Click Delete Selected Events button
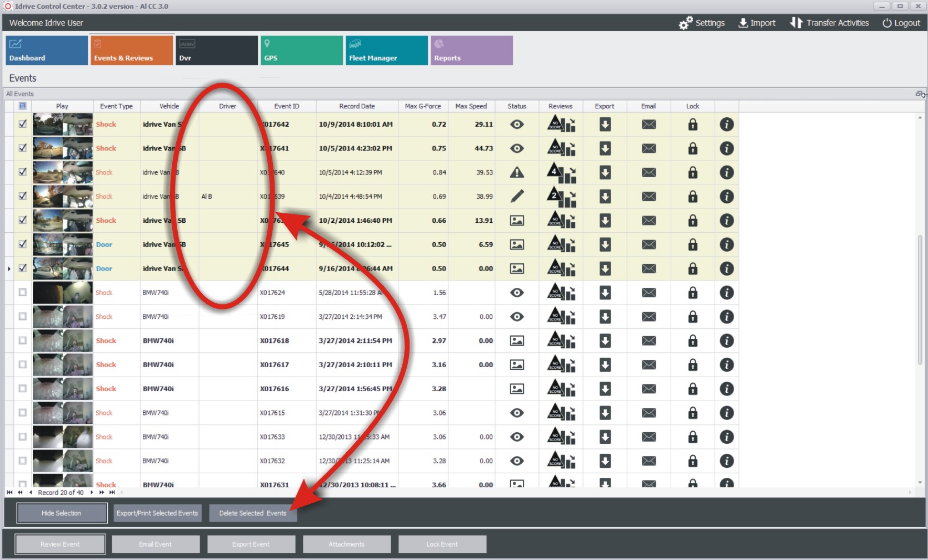 (x=253, y=513)
